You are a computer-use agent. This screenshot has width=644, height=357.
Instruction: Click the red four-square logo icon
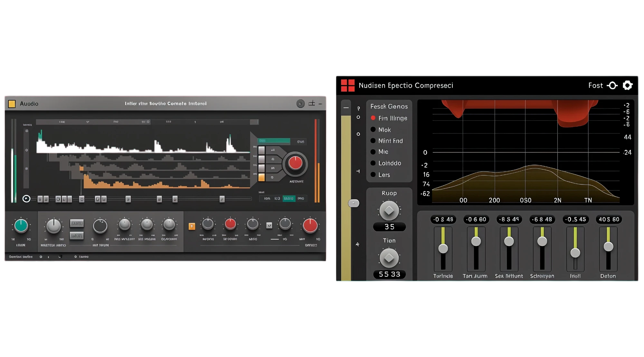click(x=348, y=85)
